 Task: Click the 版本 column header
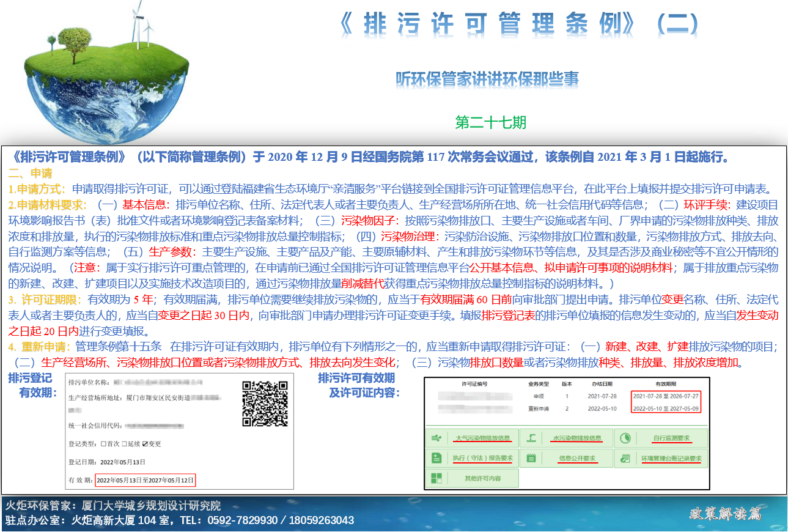pyautogui.click(x=567, y=384)
